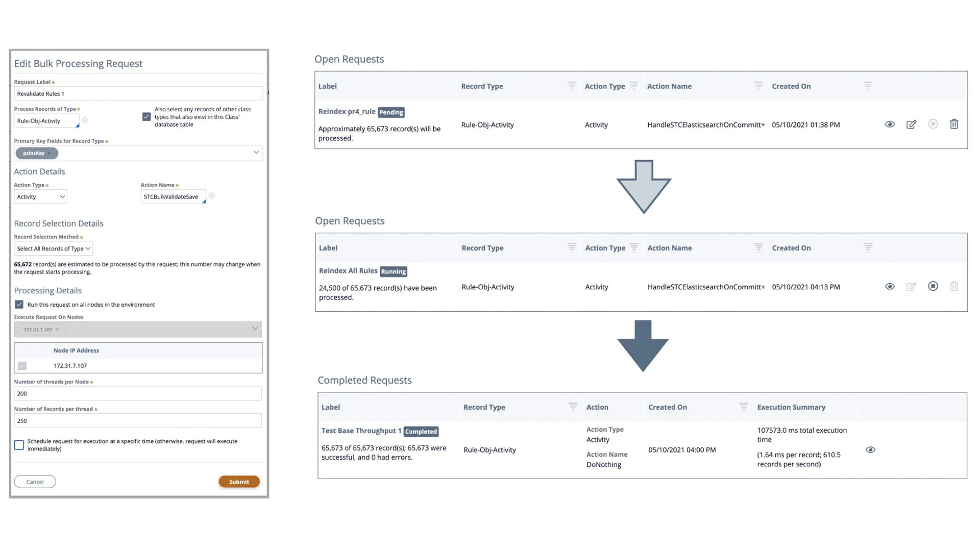View Test Base Throughput 1 completed request
980x551 pixels.
(870, 450)
